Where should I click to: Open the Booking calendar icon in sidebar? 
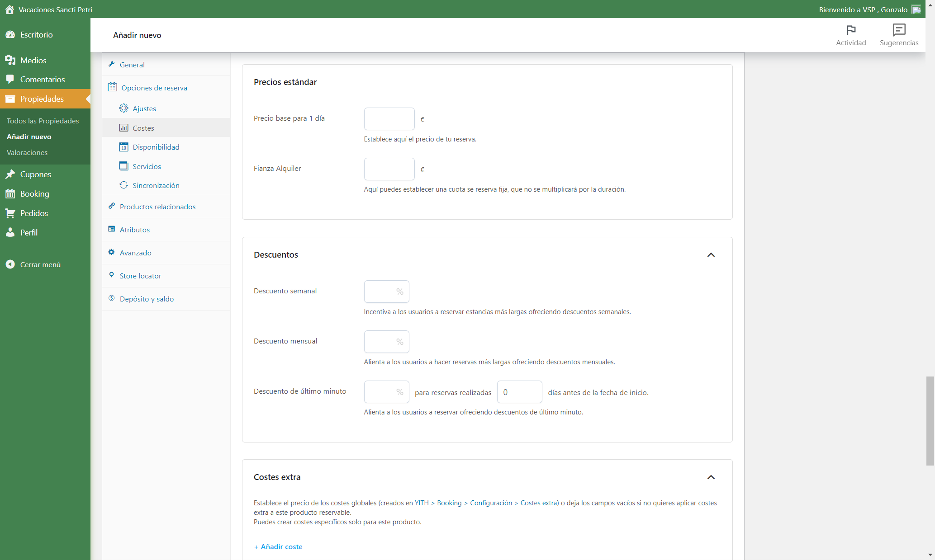point(10,194)
